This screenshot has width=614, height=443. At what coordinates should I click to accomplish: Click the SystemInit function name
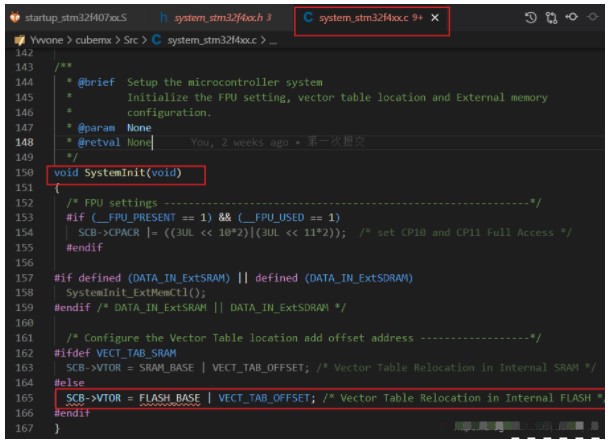click(x=115, y=173)
